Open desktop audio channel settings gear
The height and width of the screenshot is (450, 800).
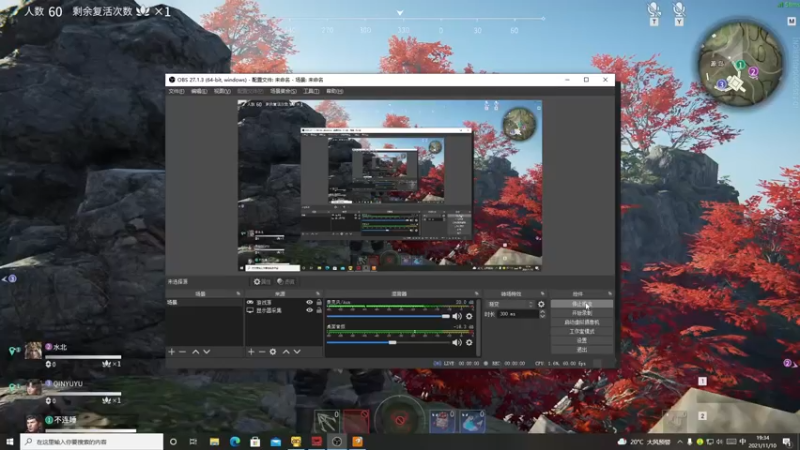[469, 342]
